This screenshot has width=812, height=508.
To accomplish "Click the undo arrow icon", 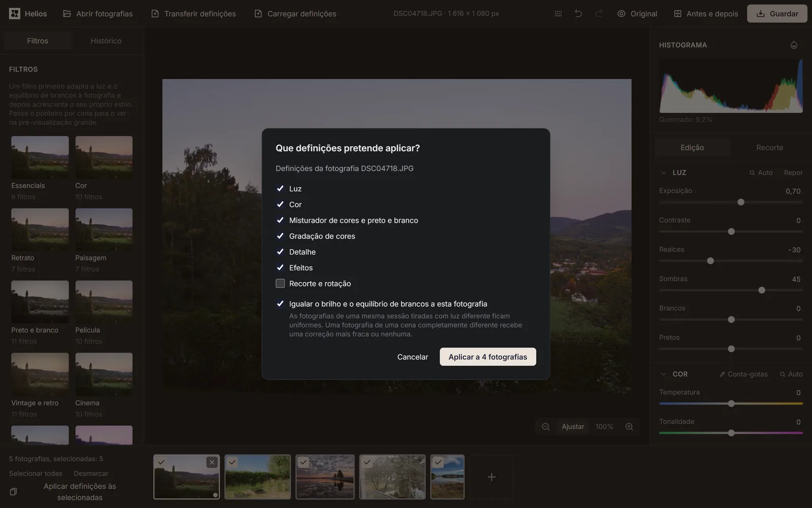I will (x=578, y=14).
